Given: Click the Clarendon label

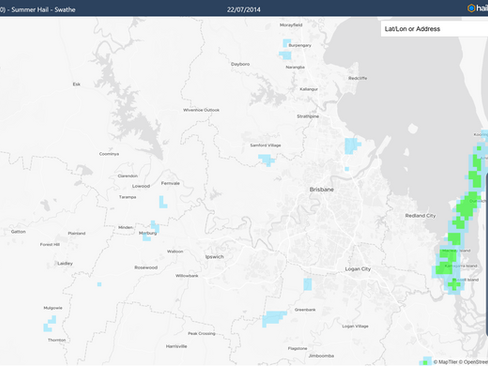Looking at the screenshot, I should point(128,176).
